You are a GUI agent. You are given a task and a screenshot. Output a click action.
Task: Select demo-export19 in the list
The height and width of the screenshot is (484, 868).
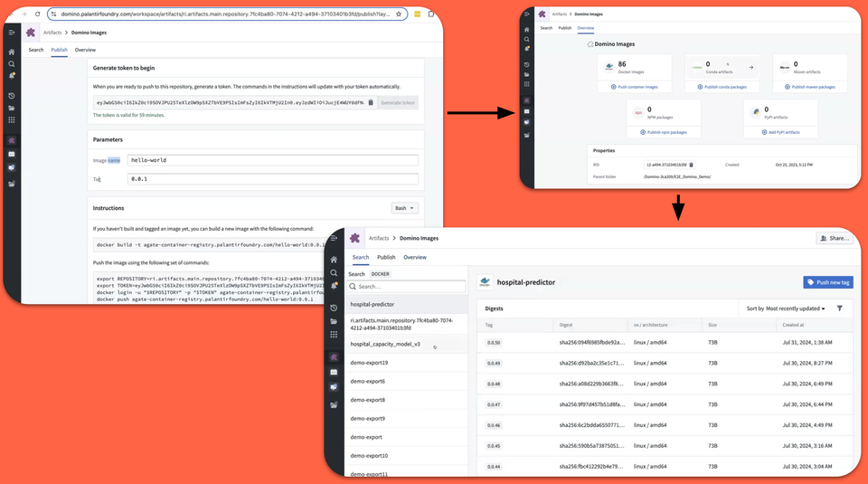click(x=406, y=363)
